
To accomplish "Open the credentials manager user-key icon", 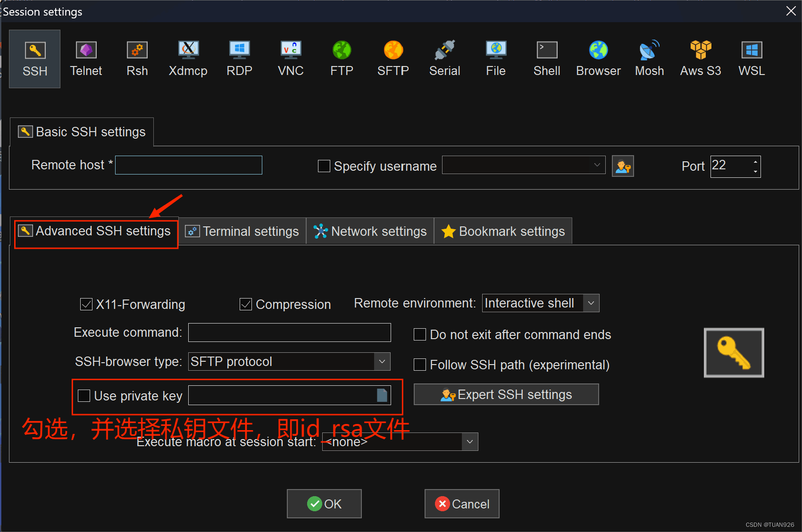I will (623, 166).
